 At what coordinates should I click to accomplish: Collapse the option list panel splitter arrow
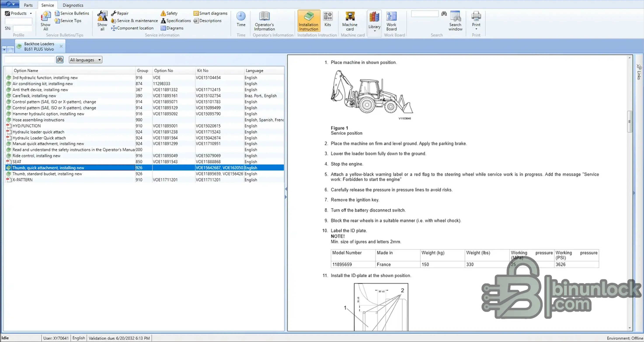286,189
